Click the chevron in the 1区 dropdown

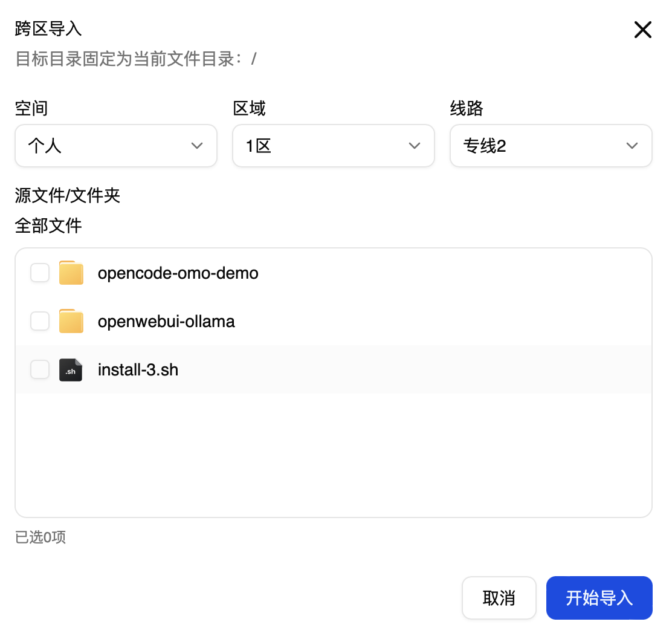pos(415,146)
